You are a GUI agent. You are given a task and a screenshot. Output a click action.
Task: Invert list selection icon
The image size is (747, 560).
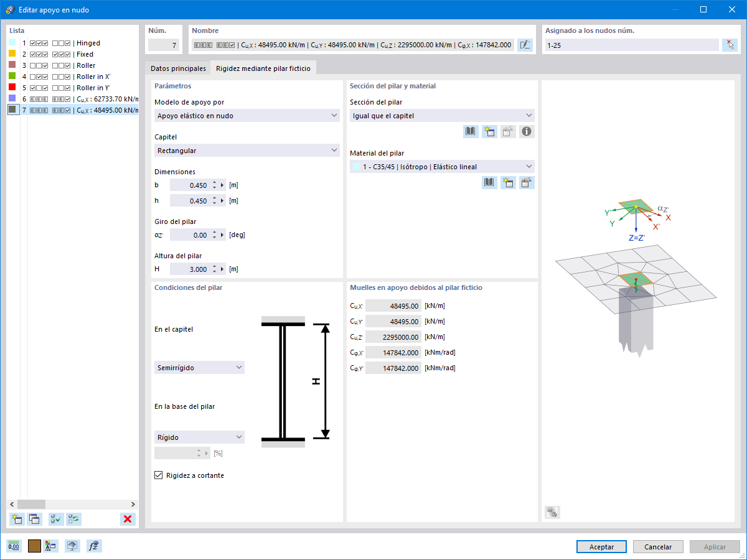tap(73, 519)
